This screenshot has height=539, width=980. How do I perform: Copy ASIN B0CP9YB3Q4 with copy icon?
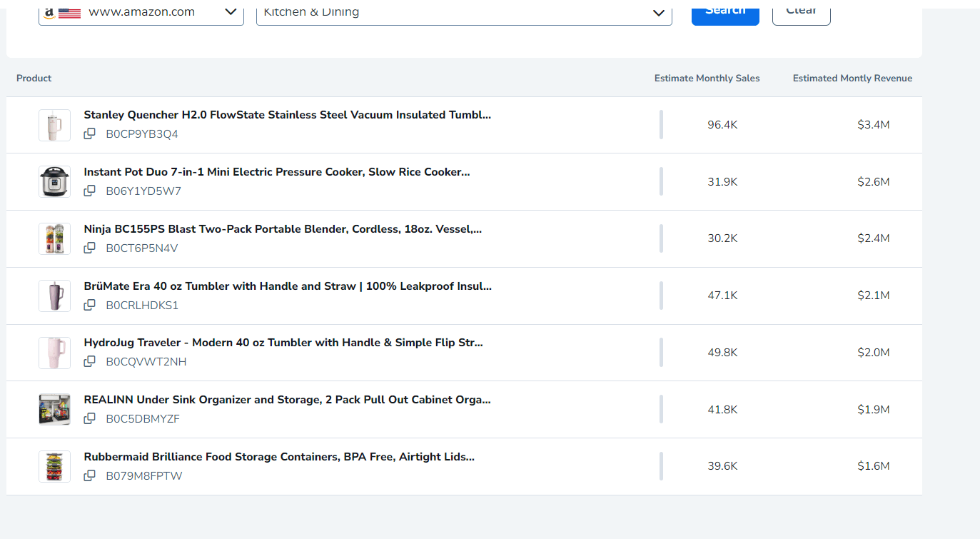(x=90, y=134)
